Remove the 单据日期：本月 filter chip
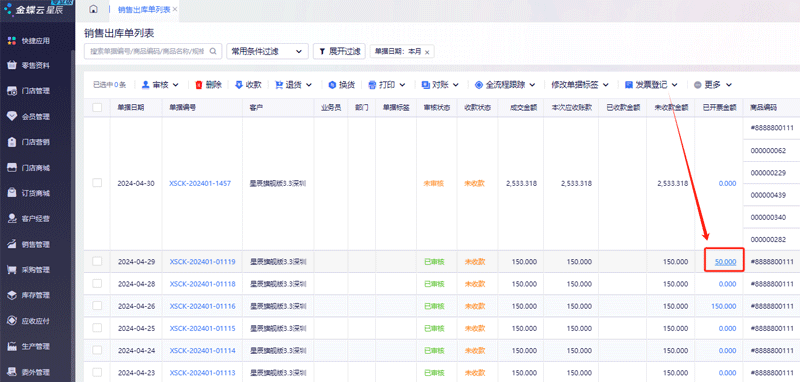Image resolution: width=800 pixels, height=382 pixels. click(427, 52)
